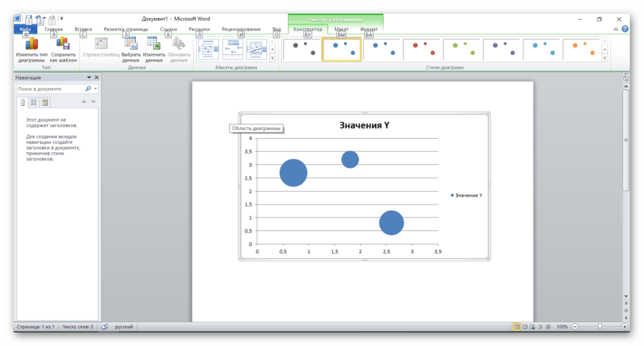The image size is (644, 346).
Task: Show search results tab in Navigation pane
Action: (44, 103)
